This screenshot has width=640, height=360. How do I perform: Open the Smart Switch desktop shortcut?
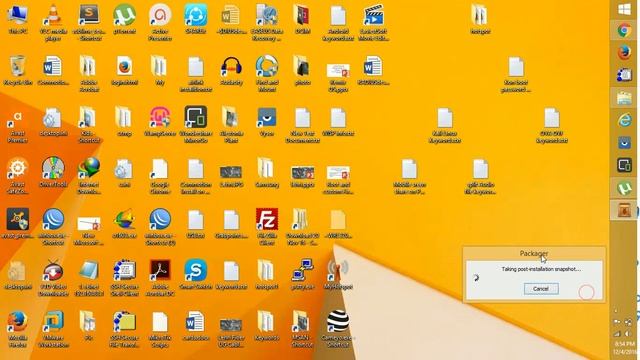(x=196, y=274)
